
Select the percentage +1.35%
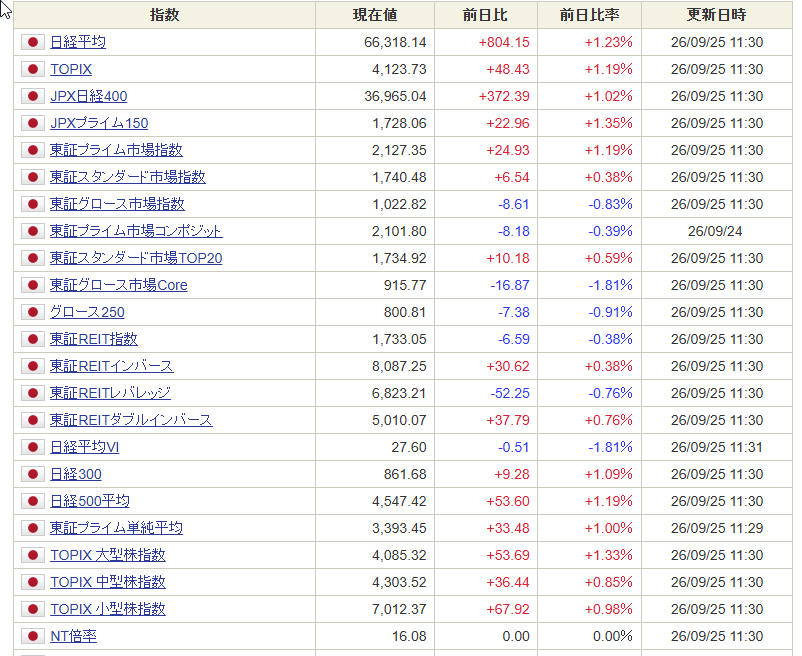point(608,124)
